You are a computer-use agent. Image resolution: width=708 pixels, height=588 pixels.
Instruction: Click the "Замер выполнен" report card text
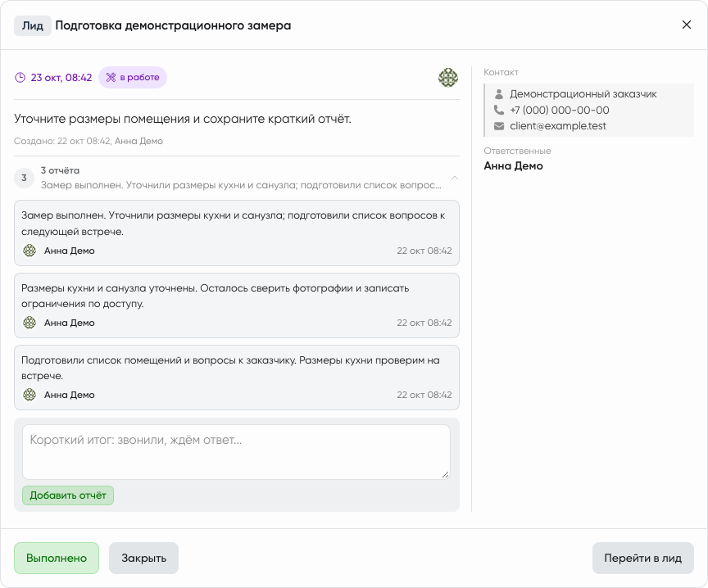[233, 224]
